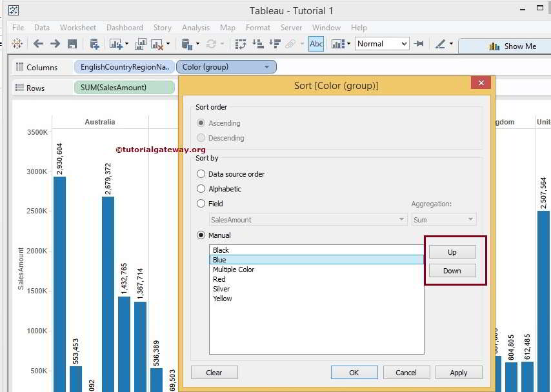
Task: Select the Data source order radio button
Action: [x=201, y=174]
